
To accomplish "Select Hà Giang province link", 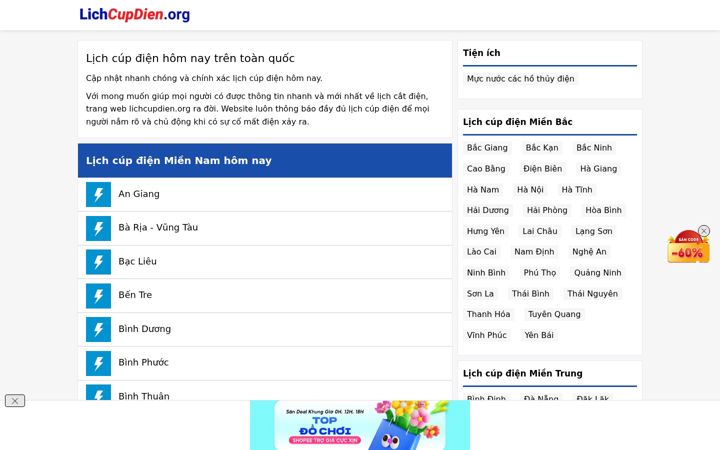I will (x=598, y=169).
